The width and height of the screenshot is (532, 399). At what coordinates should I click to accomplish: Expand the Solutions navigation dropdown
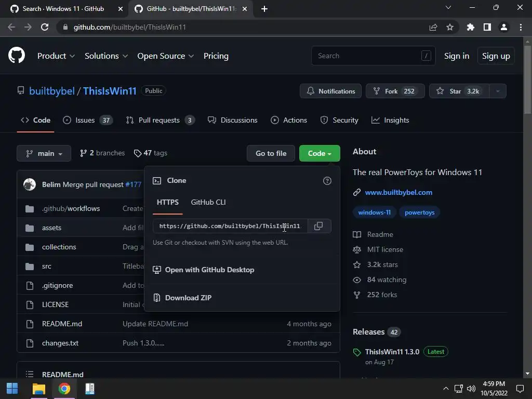(x=106, y=56)
